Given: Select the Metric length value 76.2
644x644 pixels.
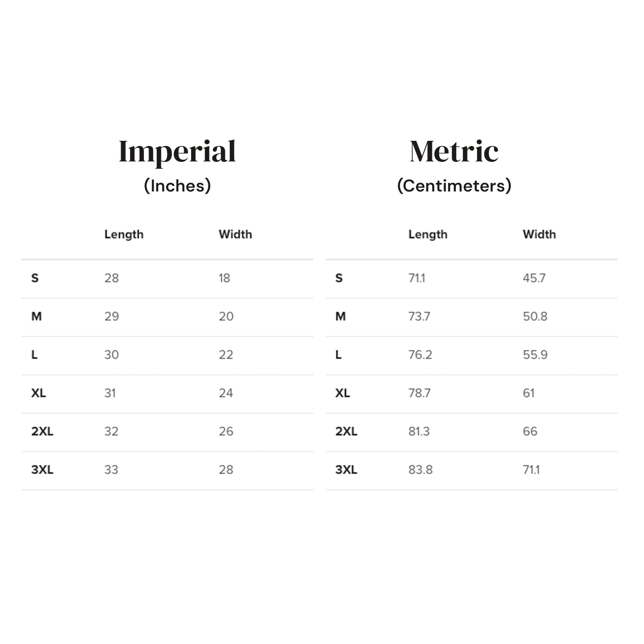Looking at the screenshot, I should pos(420,355).
